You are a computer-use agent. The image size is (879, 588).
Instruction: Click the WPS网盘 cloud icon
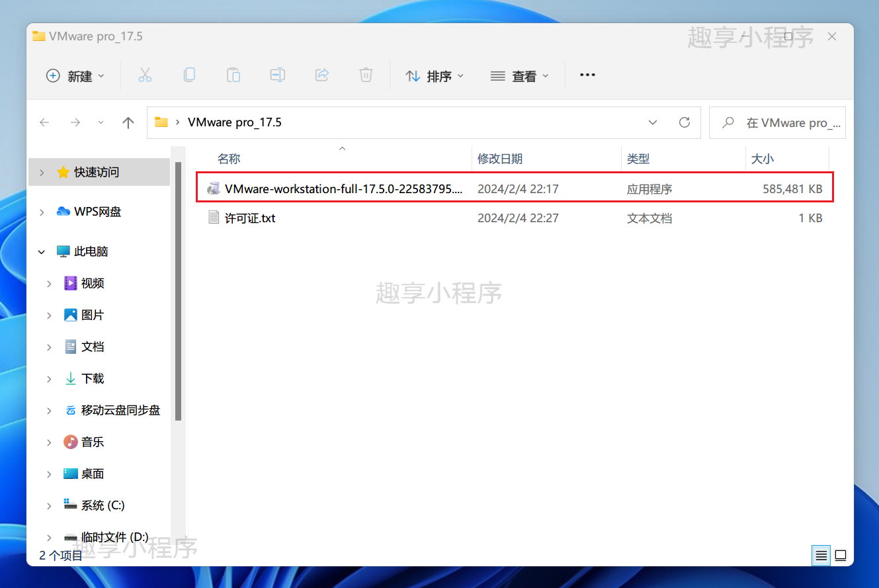click(x=63, y=212)
